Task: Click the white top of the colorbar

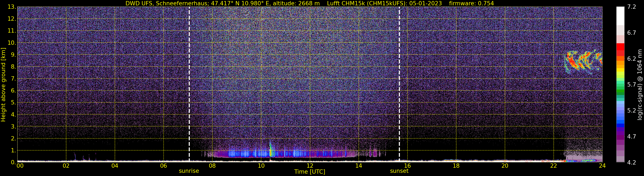Action: [x=620, y=16]
